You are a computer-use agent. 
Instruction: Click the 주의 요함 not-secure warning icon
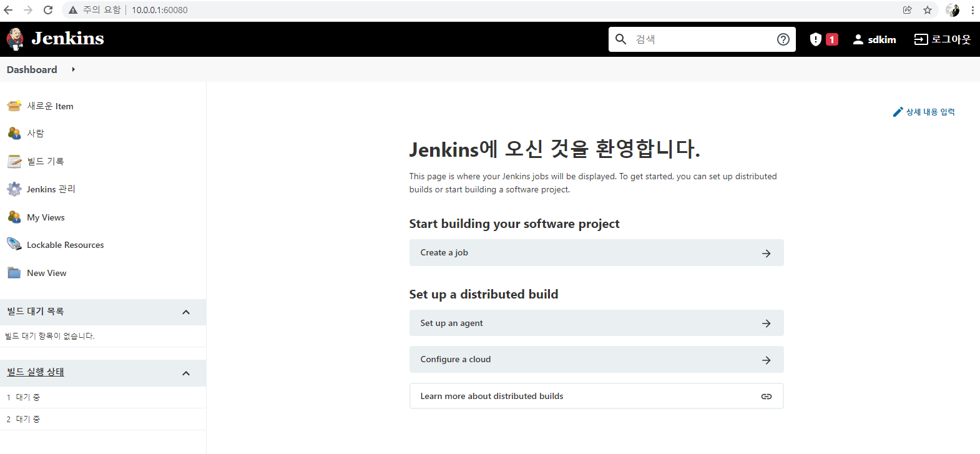(73, 10)
